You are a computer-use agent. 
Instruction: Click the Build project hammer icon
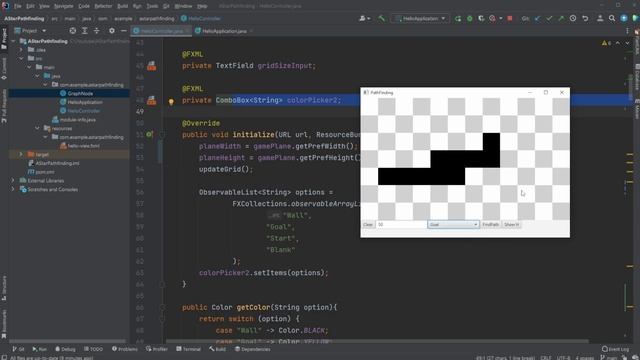point(382,18)
